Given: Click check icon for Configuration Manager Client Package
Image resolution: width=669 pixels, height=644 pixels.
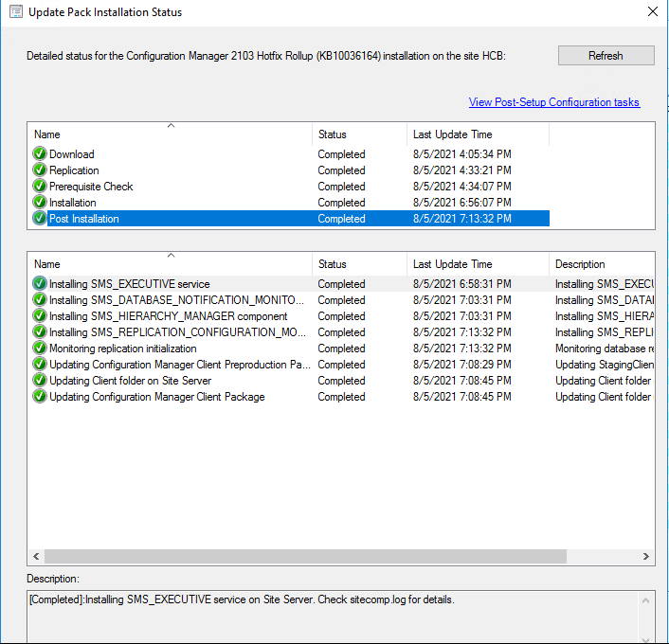Looking at the screenshot, I should point(40,397).
